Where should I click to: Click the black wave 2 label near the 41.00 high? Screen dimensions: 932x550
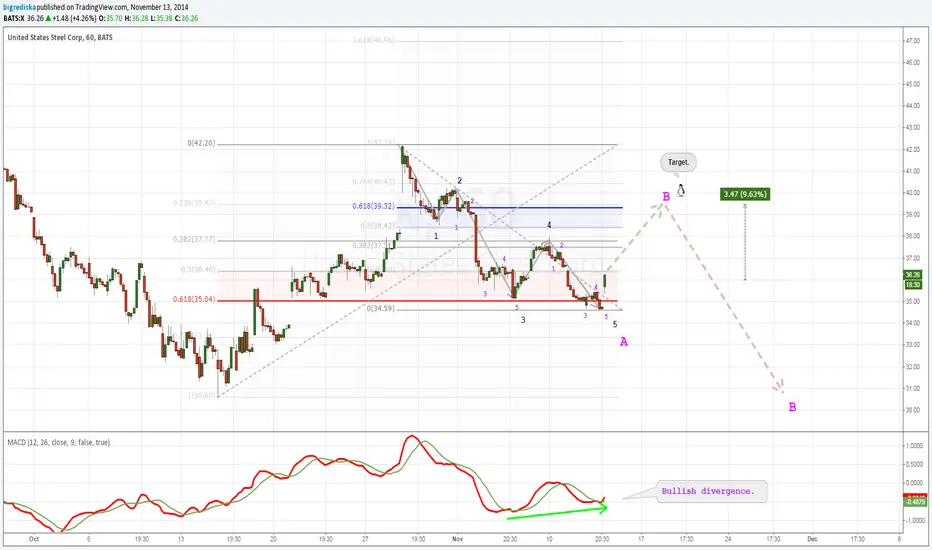[x=459, y=181]
